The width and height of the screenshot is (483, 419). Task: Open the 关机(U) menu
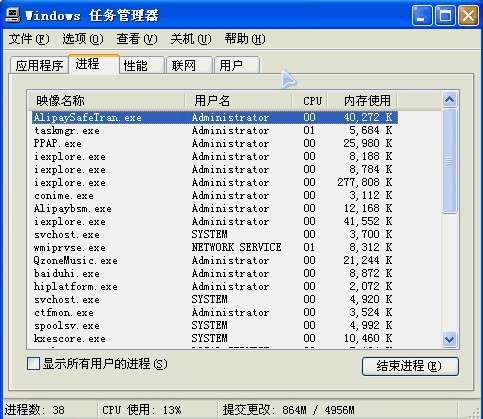pyautogui.click(x=191, y=39)
